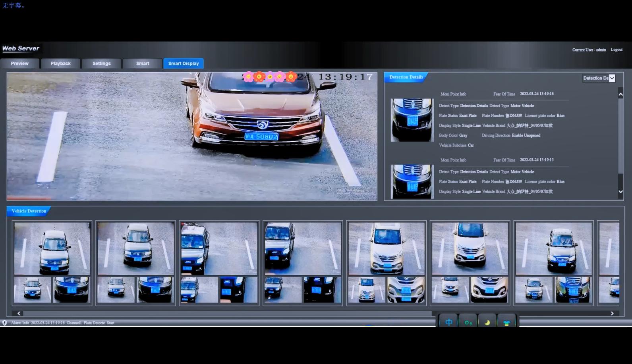This screenshot has height=364, width=632.
Task: Select the Smart Display tab
Action: (184, 64)
